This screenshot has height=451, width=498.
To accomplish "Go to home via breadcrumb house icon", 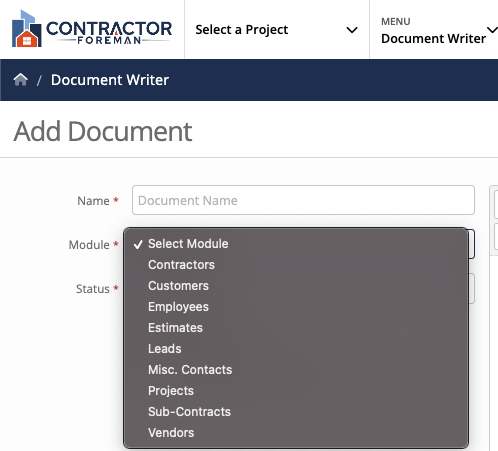I will (20, 80).
